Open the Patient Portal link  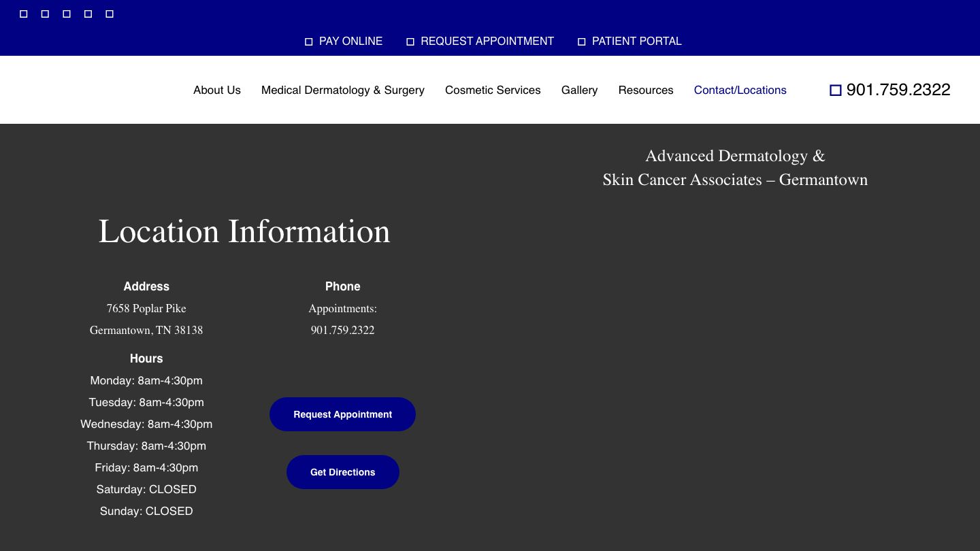pyautogui.click(x=636, y=41)
